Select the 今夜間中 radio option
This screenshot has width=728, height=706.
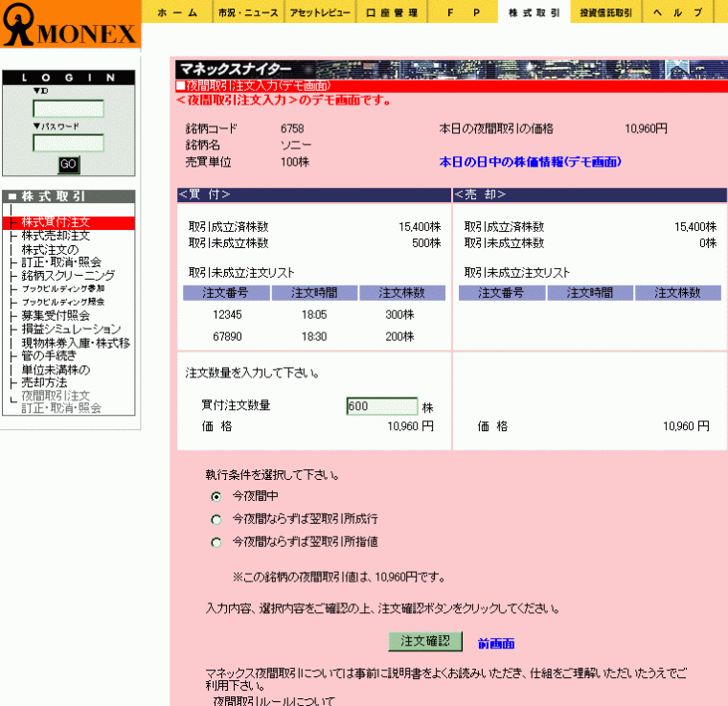click(x=216, y=496)
